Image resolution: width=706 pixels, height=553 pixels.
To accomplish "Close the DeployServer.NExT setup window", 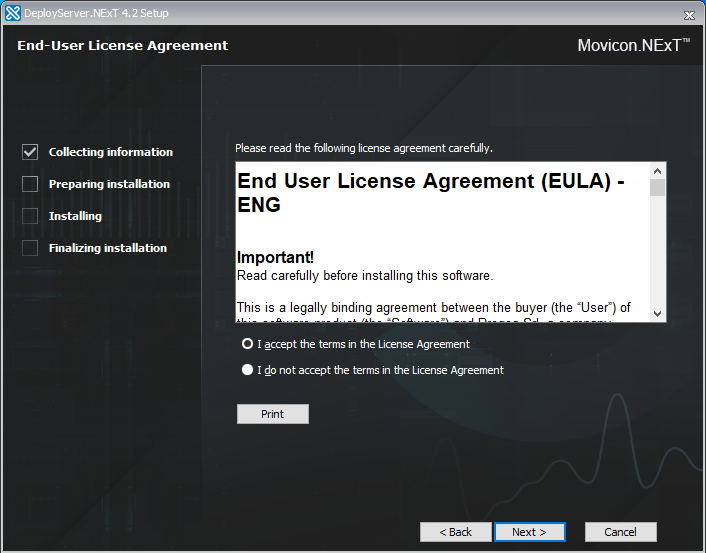I will (x=689, y=15).
